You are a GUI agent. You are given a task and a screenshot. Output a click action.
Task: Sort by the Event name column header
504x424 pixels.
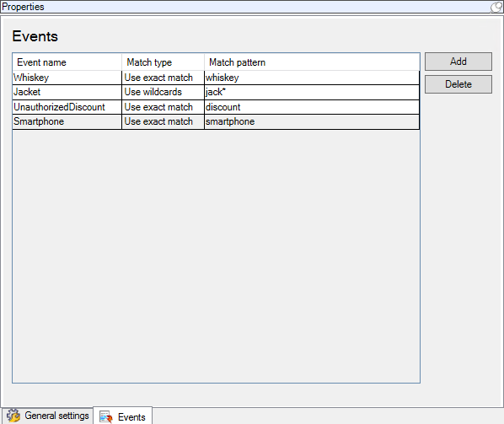pyautogui.click(x=67, y=62)
